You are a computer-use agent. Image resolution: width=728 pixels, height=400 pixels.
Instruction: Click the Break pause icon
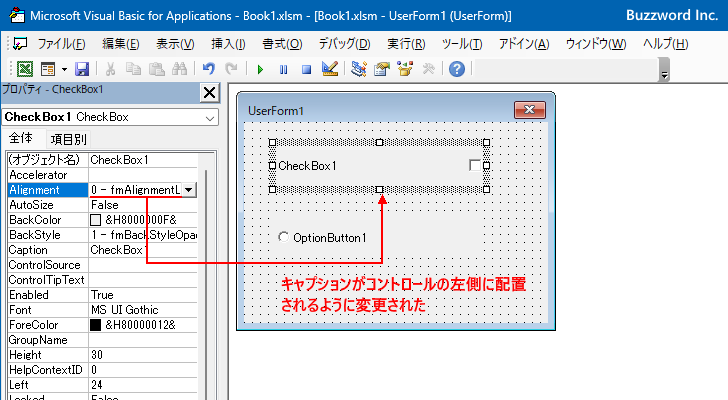click(283, 70)
